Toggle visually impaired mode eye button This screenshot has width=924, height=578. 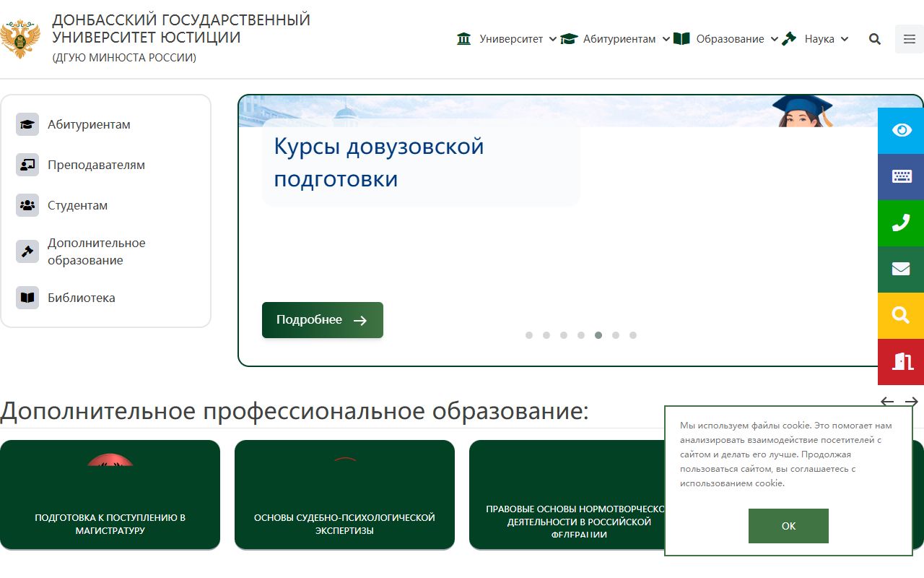pos(901,131)
